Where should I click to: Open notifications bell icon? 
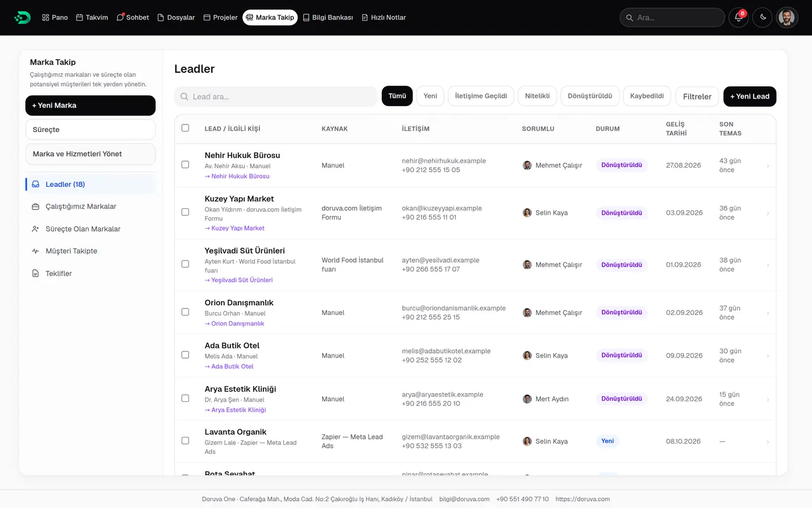(738, 18)
